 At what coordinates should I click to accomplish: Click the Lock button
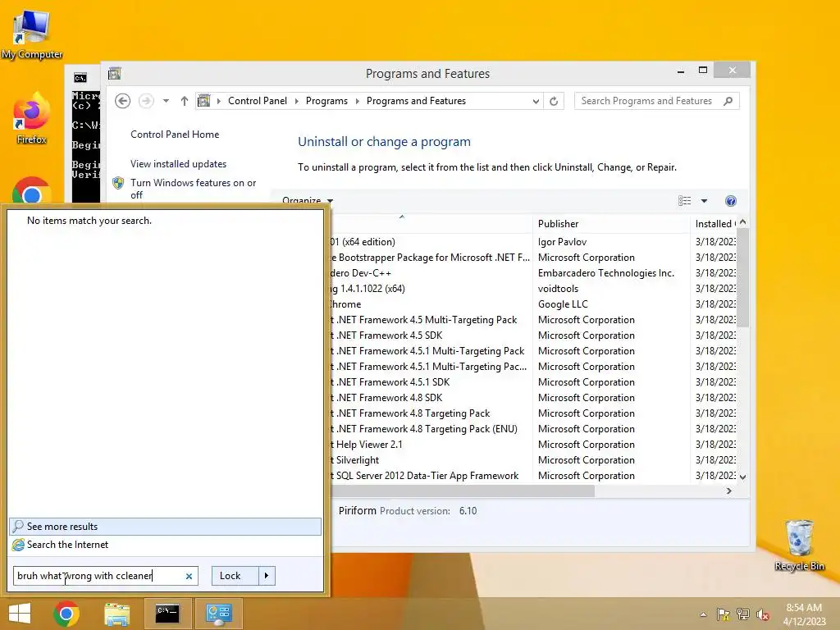[235, 576]
